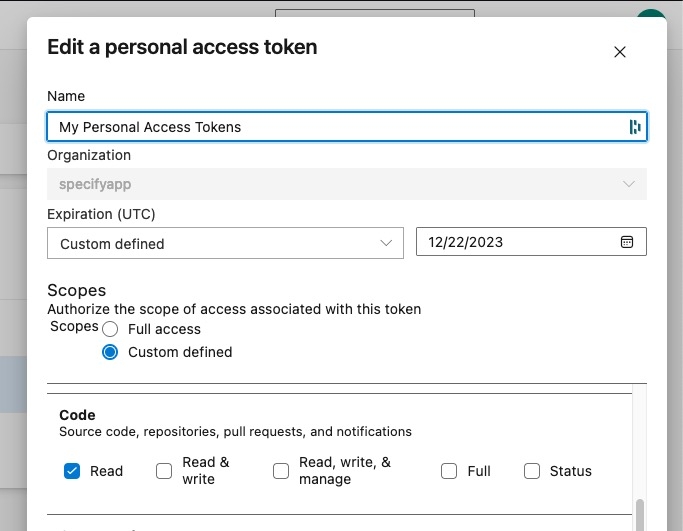Open the calendar date picker icon
Viewport: 683px width, 531px height.
(627, 242)
